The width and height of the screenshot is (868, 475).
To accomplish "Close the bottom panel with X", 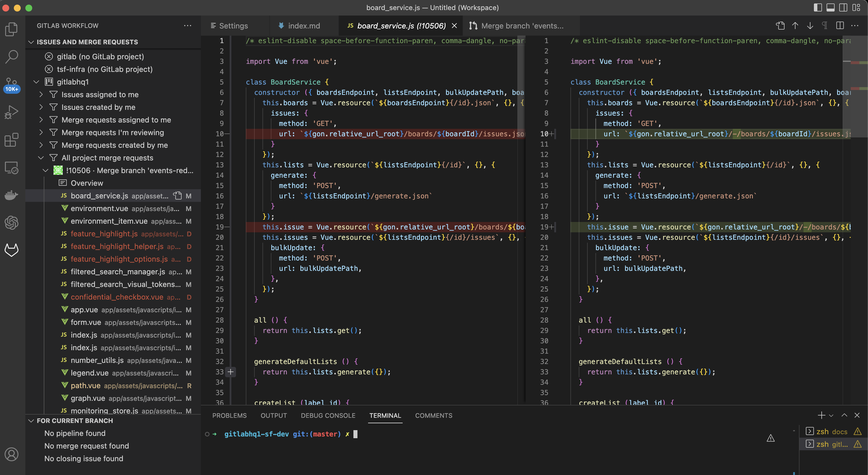I will (857, 415).
